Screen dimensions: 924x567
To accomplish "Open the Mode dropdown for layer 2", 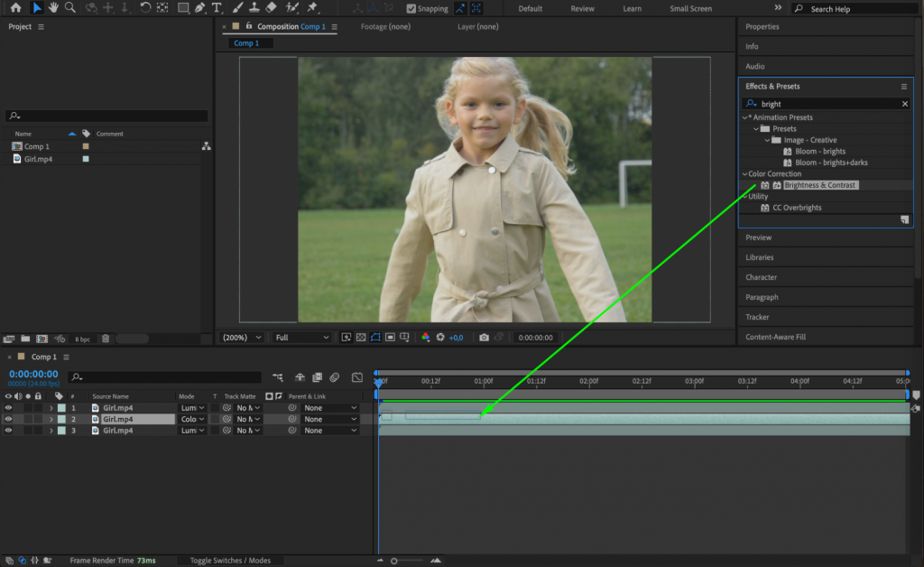I will 192,419.
